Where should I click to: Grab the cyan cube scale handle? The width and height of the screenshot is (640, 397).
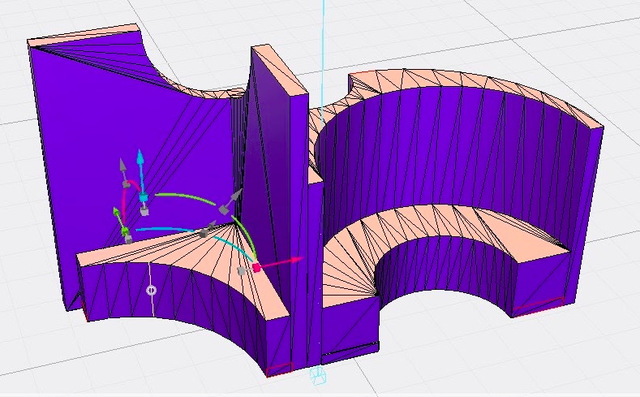coord(143,198)
